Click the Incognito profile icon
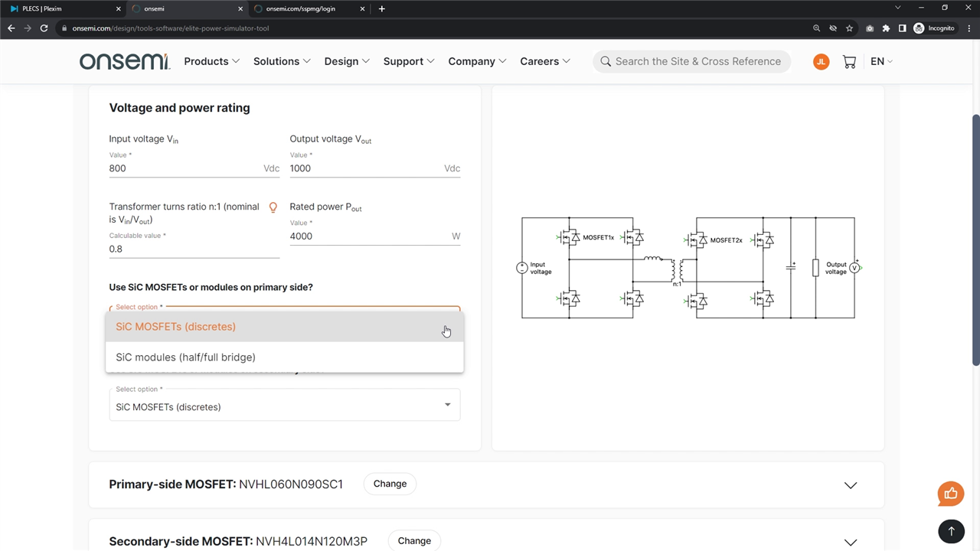The width and height of the screenshot is (980, 551). click(x=934, y=28)
